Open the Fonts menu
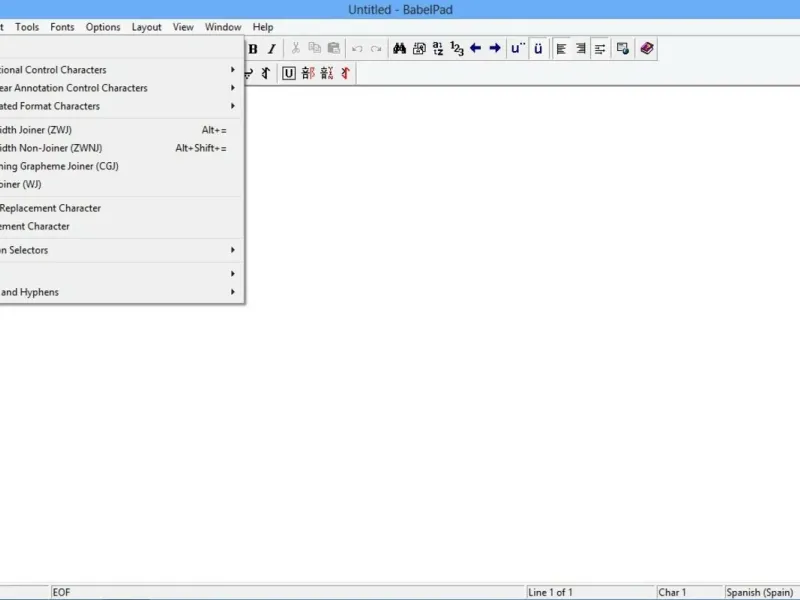This screenshot has height=600, width=800. 62,27
